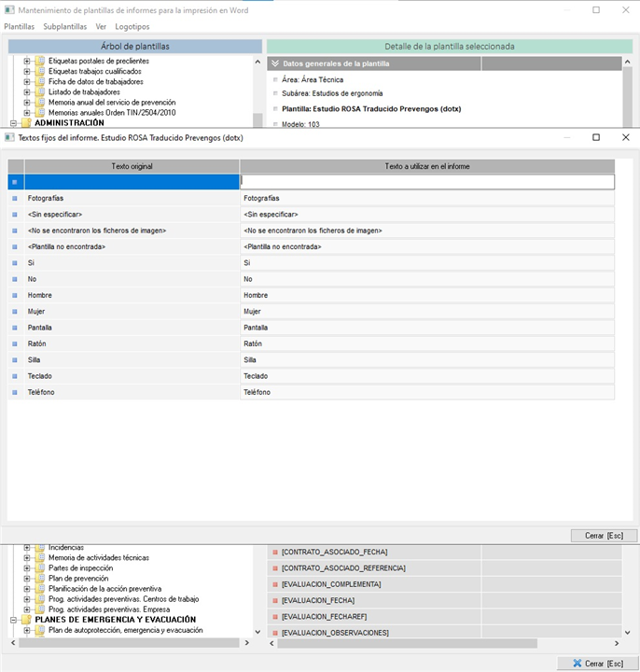Click original text cell <No se encontraron los ficheros de imagen>
This screenshot has width=640, height=672.
pyautogui.click(x=132, y=231)
